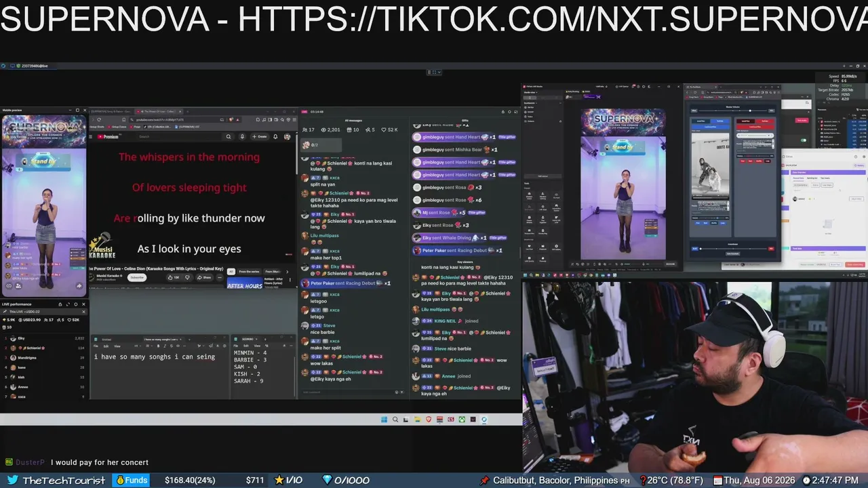Open the After Hours suggested video thumbnail
Viewport: 868px width, 488px height.
pyautogui.click(x=245, y=283)
